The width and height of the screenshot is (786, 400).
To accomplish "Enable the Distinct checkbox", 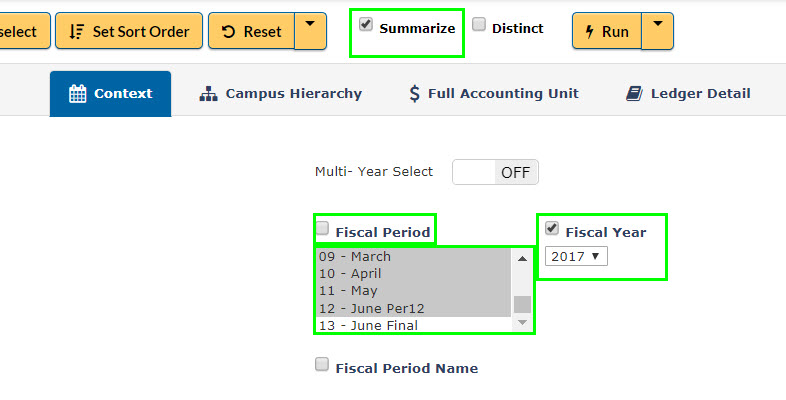I will point(479,24).
